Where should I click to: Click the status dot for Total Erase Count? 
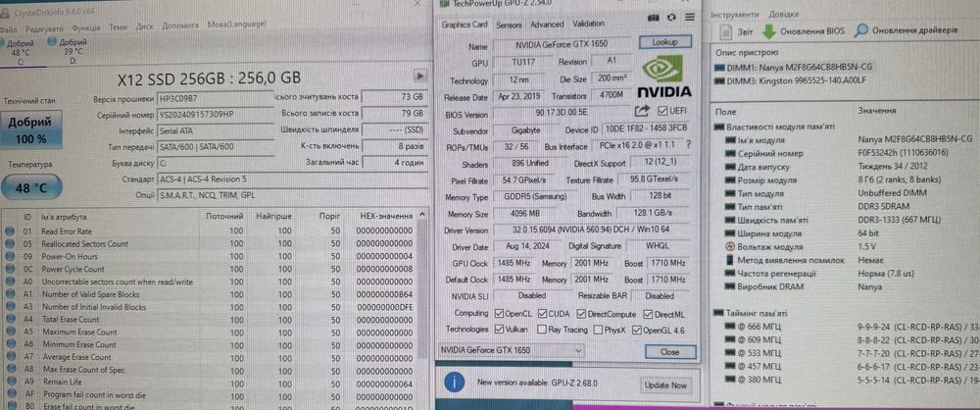(x=10, y=319)
